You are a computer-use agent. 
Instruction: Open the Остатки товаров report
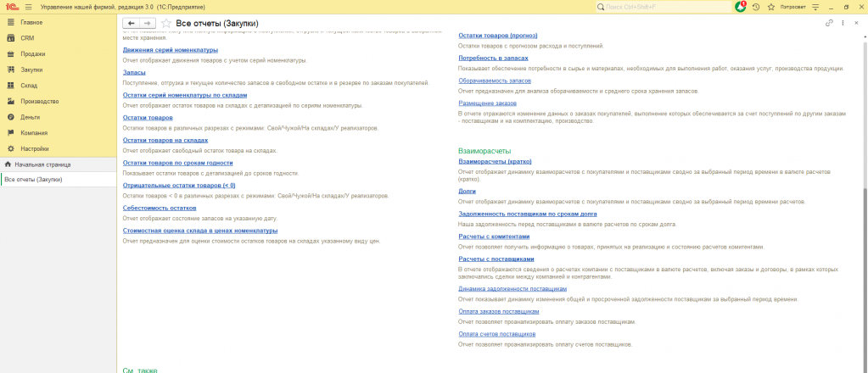pyautogui.click(x=148, y=118)
